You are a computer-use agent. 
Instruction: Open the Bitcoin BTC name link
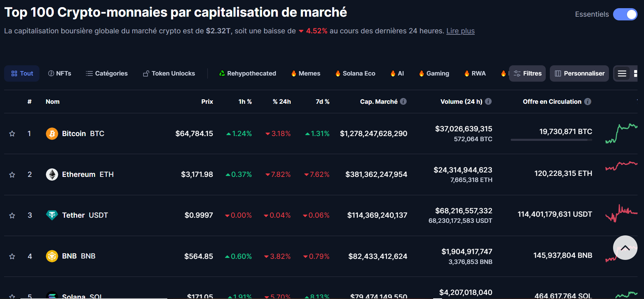pos(83,134)
